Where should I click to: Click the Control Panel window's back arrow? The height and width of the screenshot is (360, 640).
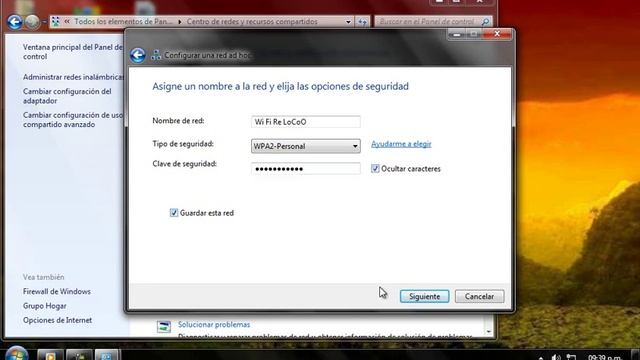(15, 22)
